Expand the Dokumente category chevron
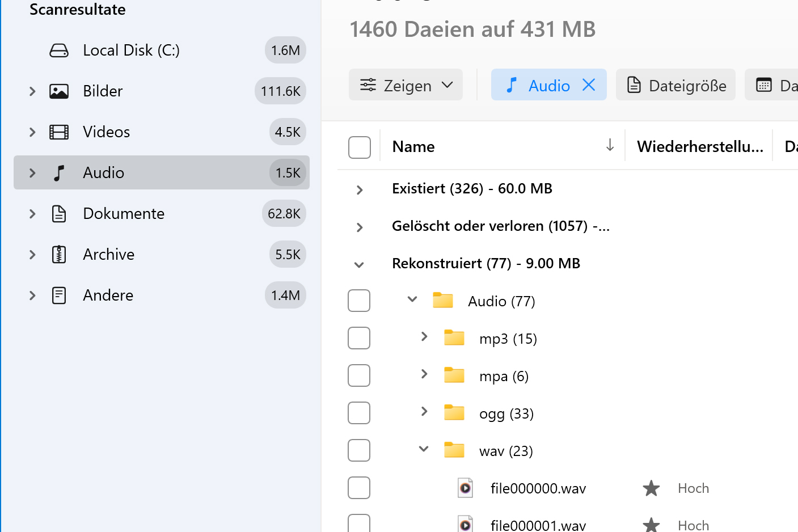 coord(32,214)
